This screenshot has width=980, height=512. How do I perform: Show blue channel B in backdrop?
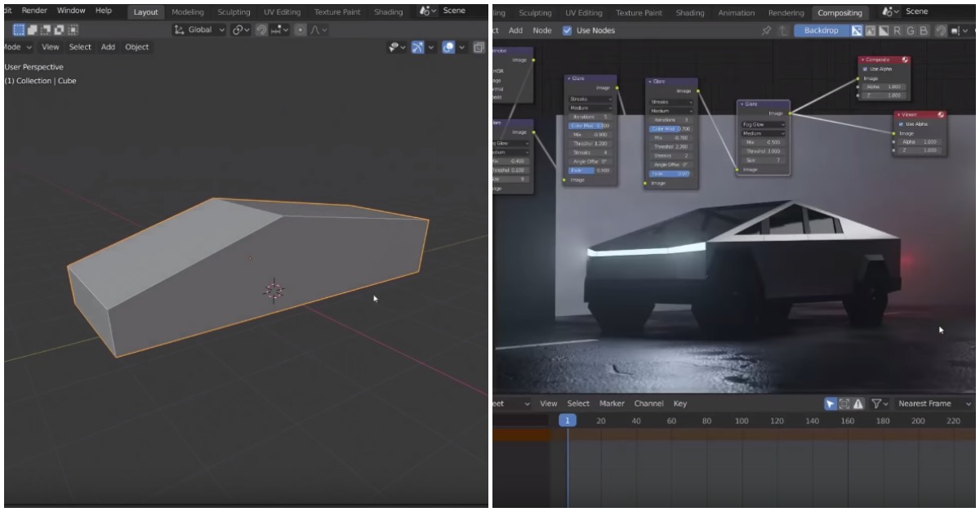tap(924, 31)
